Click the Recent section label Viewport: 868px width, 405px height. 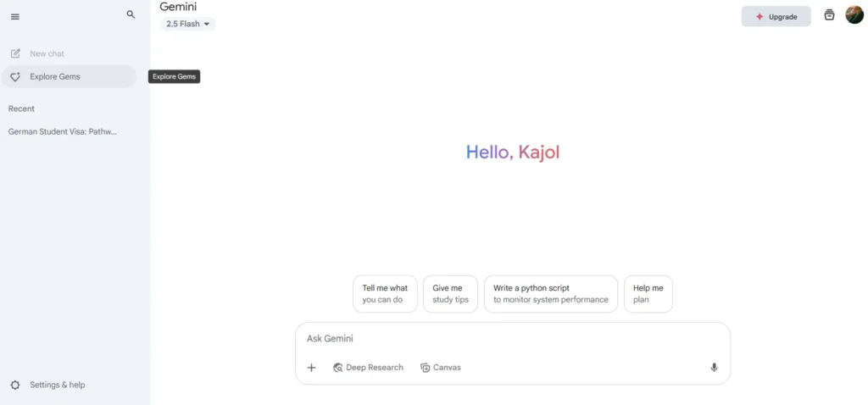21,108
